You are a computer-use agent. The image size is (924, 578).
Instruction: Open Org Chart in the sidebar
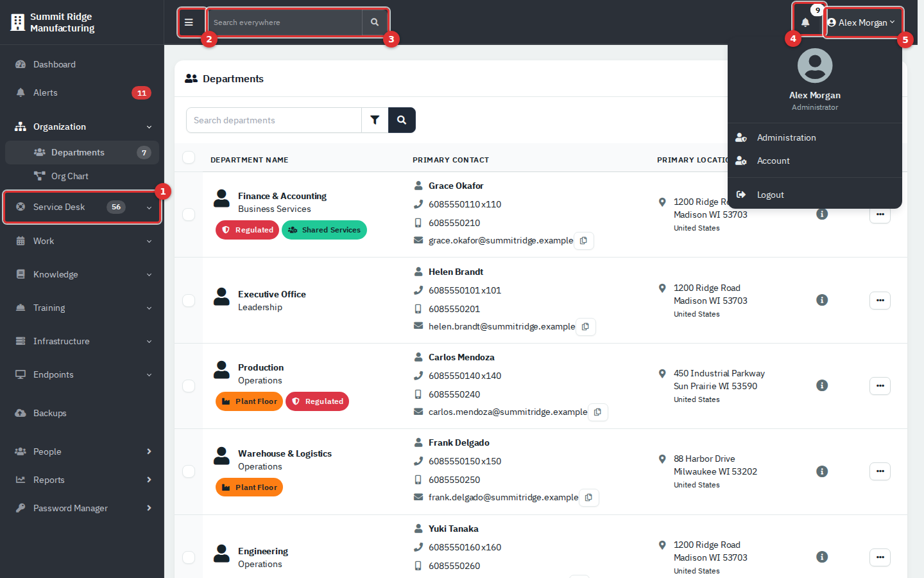click(x=82, y=176)
